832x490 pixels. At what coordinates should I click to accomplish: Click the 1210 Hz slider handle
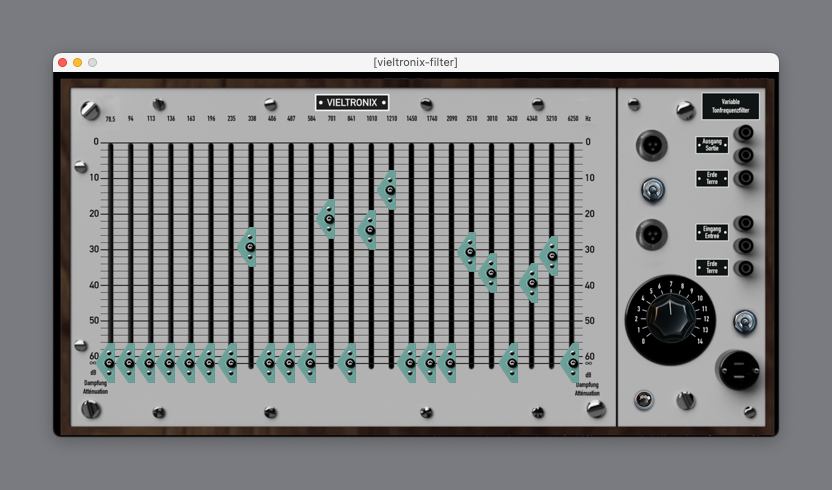pyautogui.click(x=390, y=190)
